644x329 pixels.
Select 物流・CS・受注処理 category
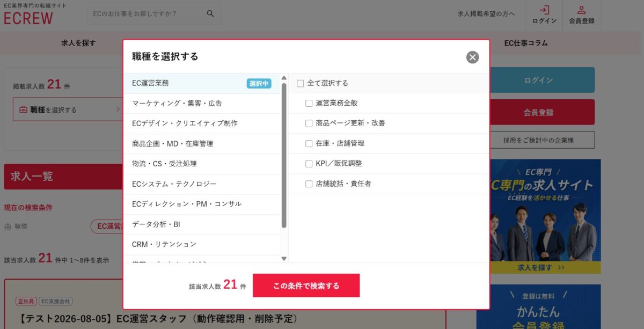[202, 164]
